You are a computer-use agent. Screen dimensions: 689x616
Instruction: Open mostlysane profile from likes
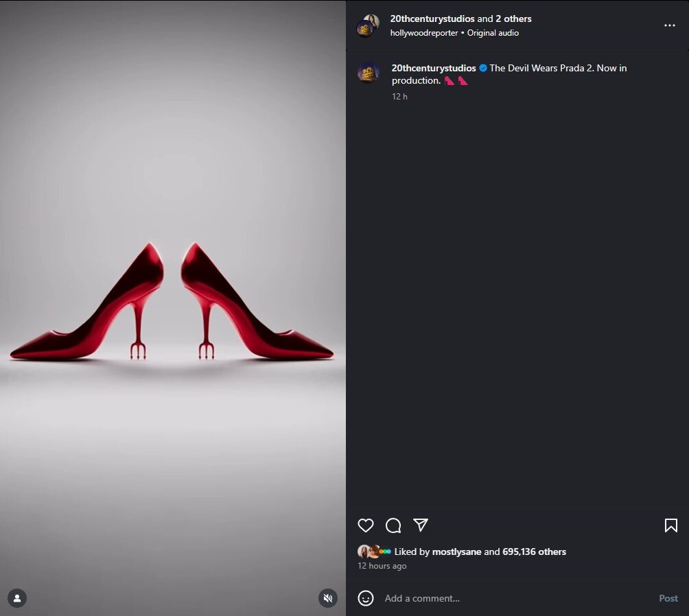456,552
